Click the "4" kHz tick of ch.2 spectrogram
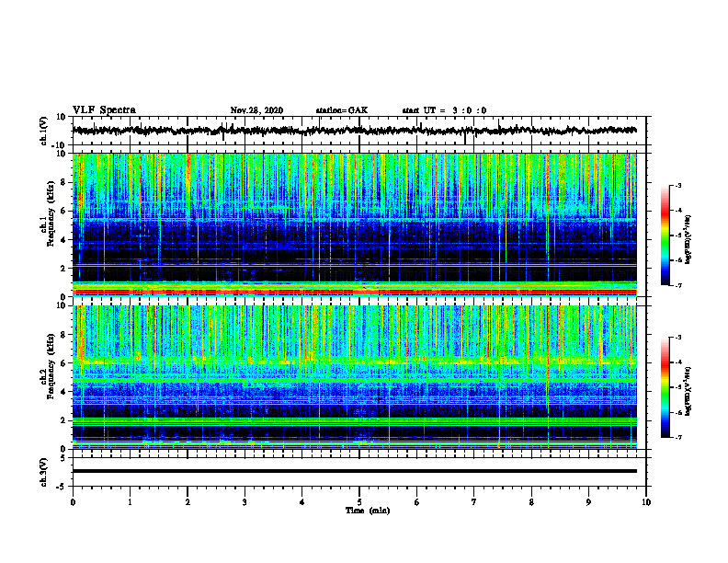 pos(64,392)
